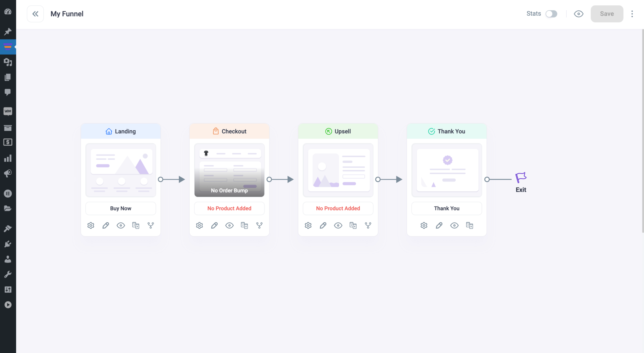Open Plugins icon in sidebar
The height and width of the screenshot is (353, 644).
point(8,244)
